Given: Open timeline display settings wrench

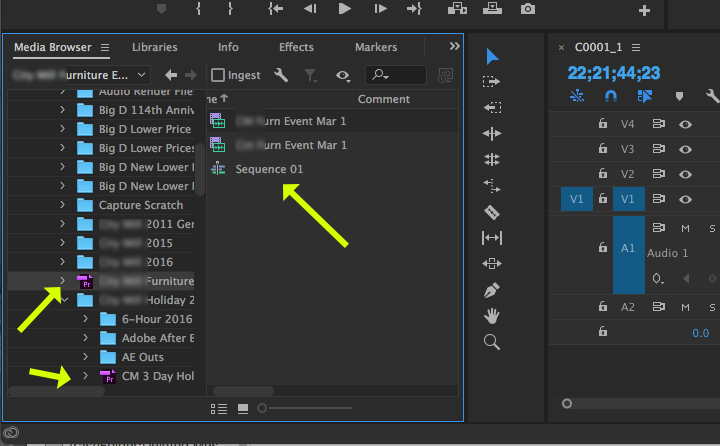Looking at the screenshot, I should coord(712,96).
